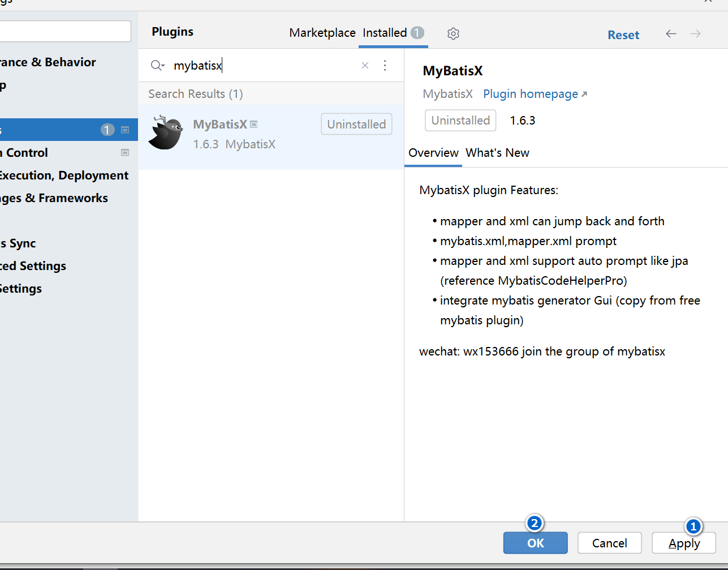
Task: Click the icon on the Version Control row
Action: tap(125, 153)
